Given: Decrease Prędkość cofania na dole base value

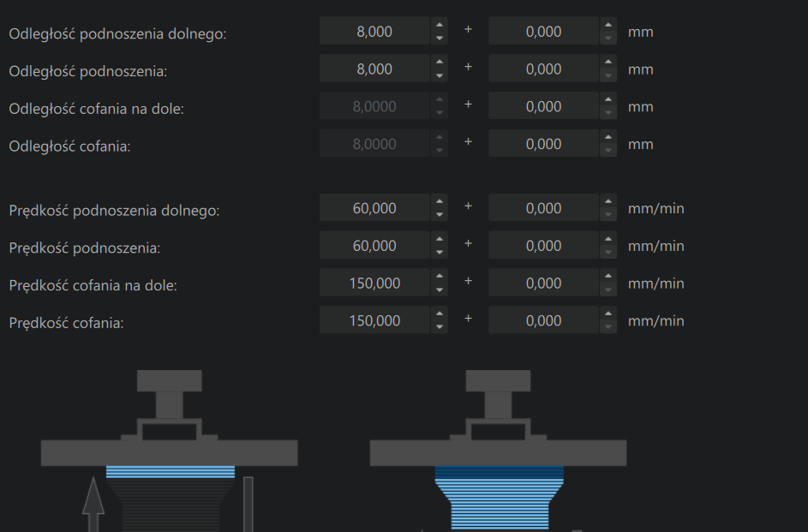Looking at the screenshot, I should click(439, 290).
